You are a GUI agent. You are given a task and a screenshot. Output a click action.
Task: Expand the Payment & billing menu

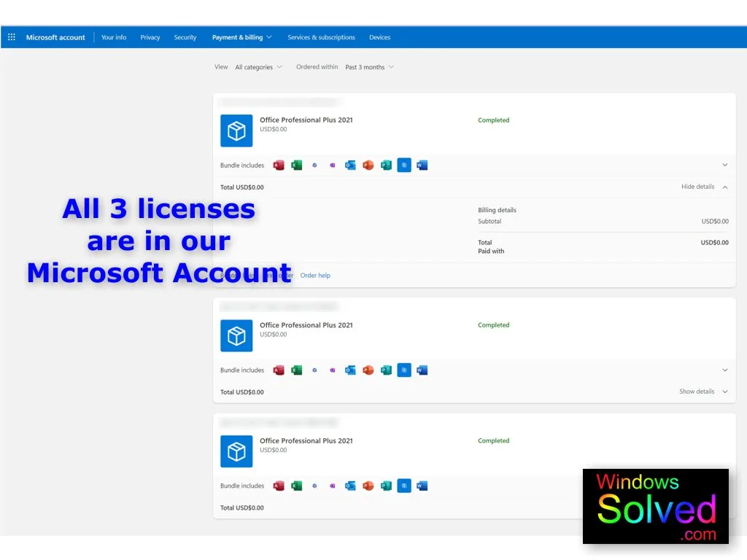coord(242,37)
